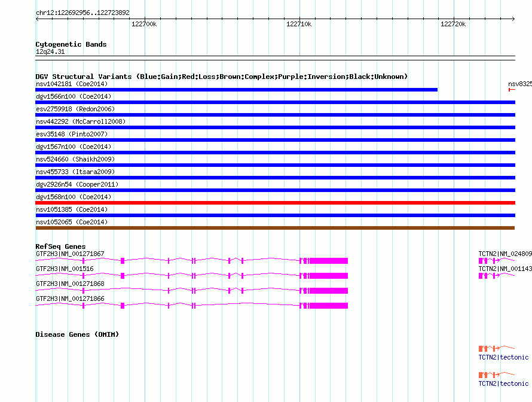This screenshot has height=402, width=532.
Task: Click the small red nsv8325 variant marker
Action: point(512,90)
